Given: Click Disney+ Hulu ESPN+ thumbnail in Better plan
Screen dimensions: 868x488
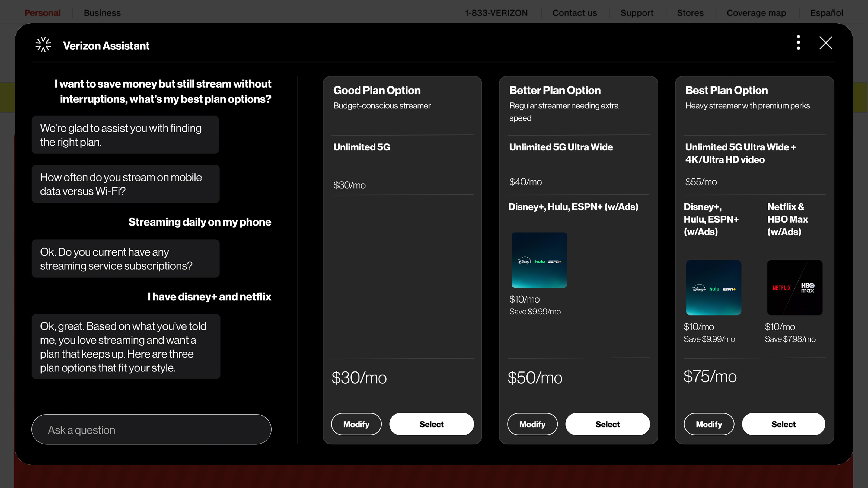Looking at the screenshot, I should [x=539, y=260].
